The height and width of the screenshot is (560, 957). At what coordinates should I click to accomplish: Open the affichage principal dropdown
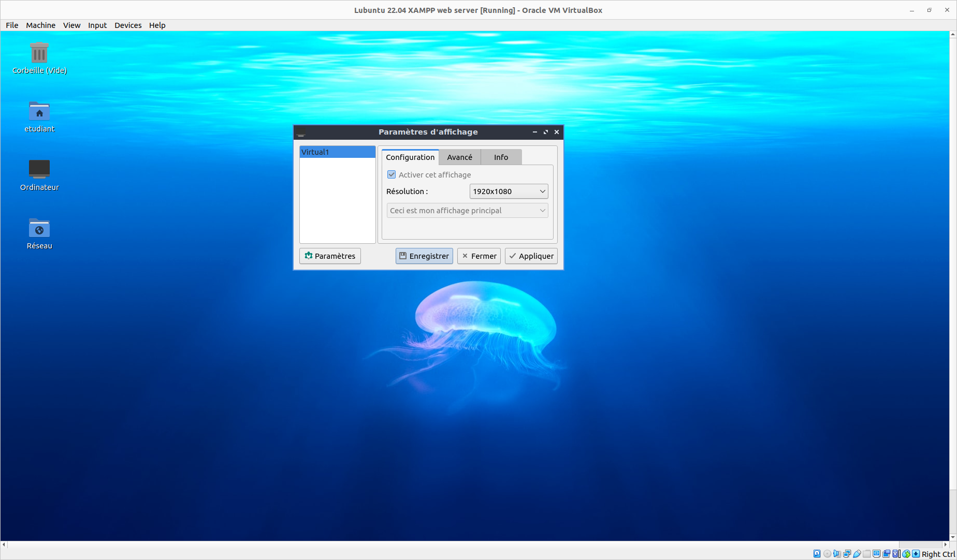pos(467,210)
